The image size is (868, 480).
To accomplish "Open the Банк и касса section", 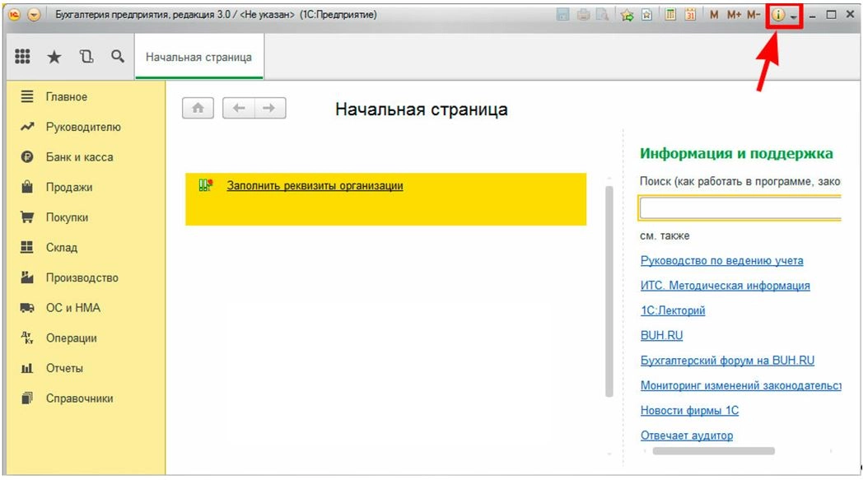I will point(79,157).
